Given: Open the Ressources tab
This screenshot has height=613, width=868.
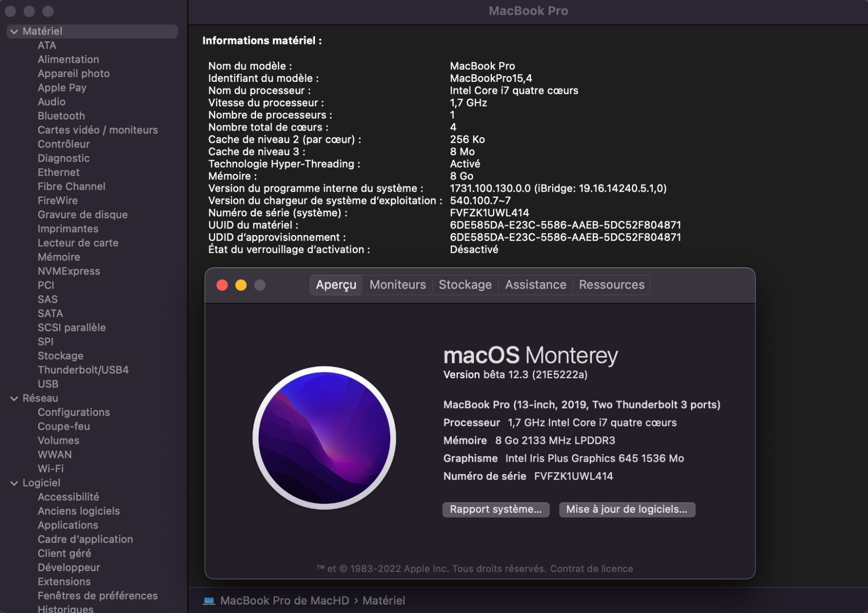Looking at the screenshot, I should click(612, 285).
